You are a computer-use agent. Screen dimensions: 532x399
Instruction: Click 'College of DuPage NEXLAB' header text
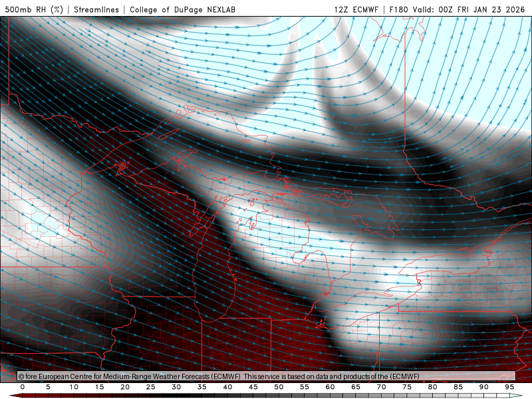tap(182, 9)
